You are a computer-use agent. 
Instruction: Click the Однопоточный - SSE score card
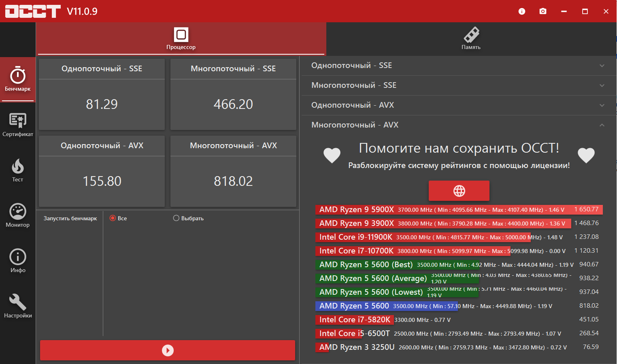(102, 94)
